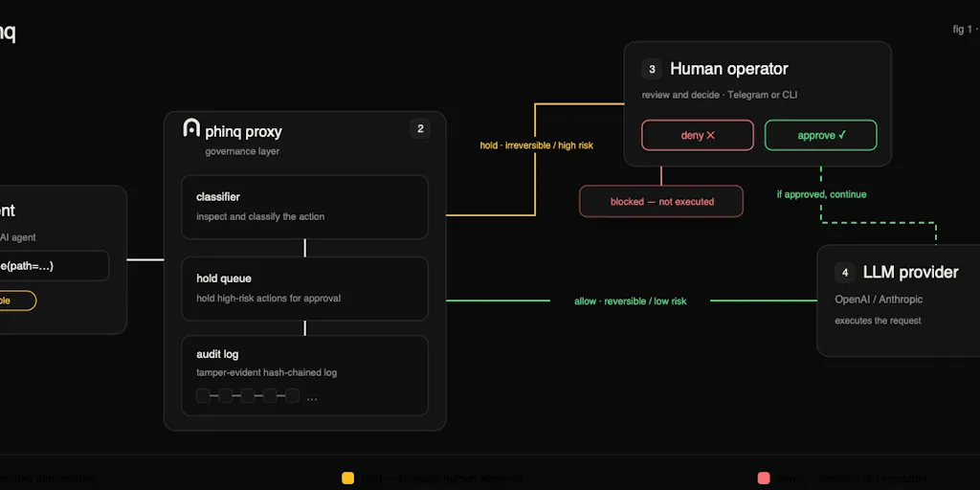Click the yellow outlined pill in agent card
The height and width of the screenshot is (490, 980).
pos(18,301)
